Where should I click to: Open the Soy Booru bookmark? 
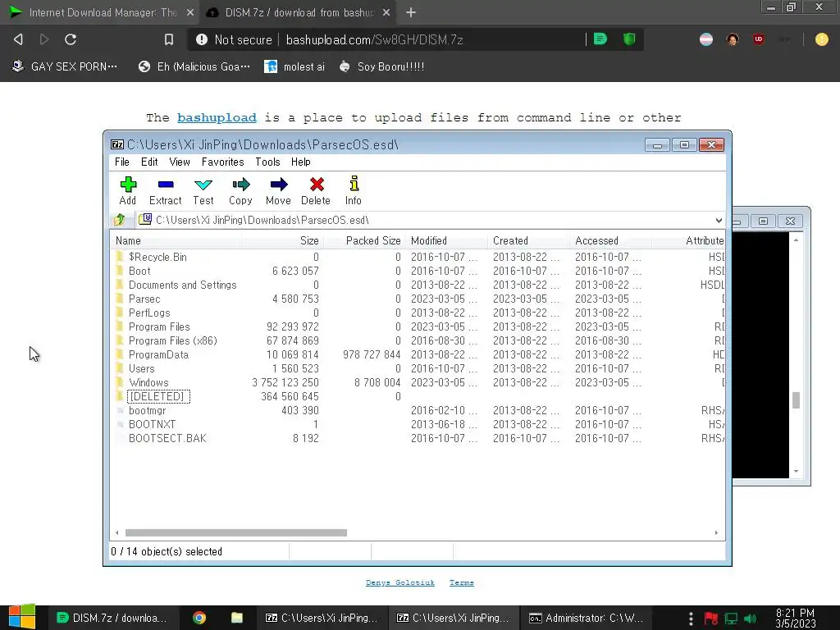click(382, 66)
